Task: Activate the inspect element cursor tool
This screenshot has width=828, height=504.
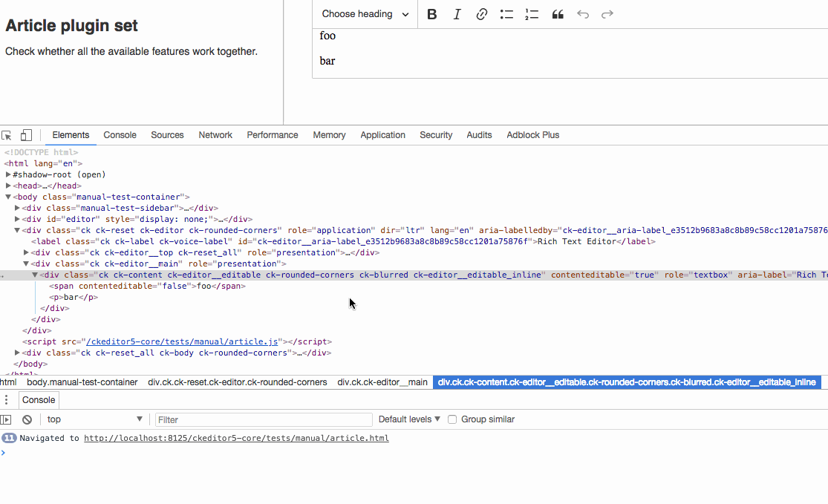Action: pos(7,134)
